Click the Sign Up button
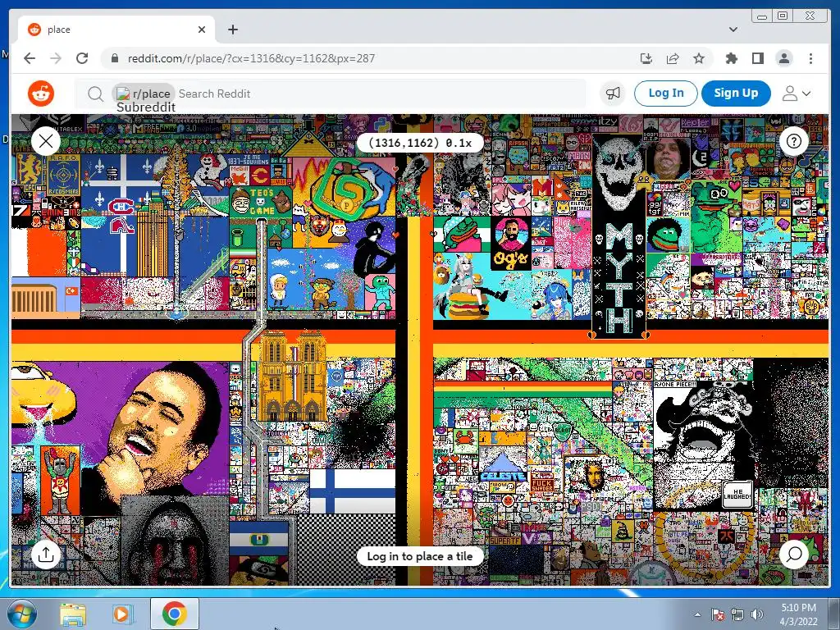 (736, 94)
